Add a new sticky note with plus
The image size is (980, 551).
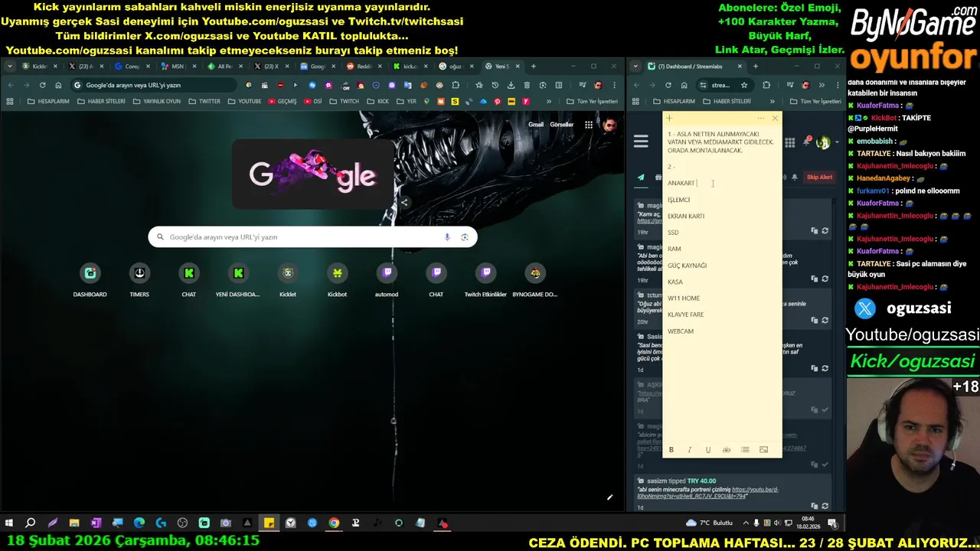(669, 118)
